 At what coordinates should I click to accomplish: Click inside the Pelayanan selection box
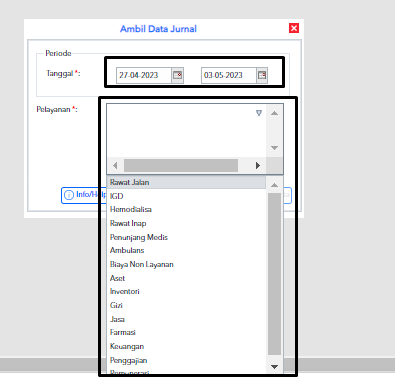click(x=186, y=131)
